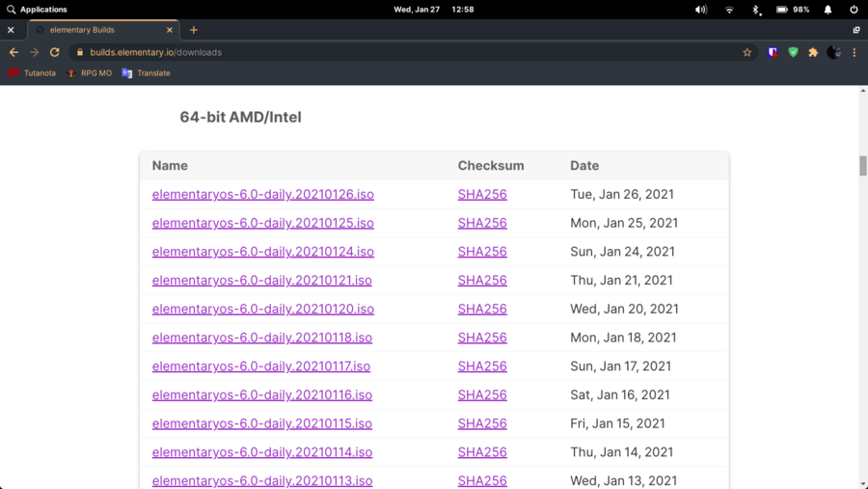Open the Applications menu
The width and height of the screenshot is (868, 489).
tap(37, 10)
